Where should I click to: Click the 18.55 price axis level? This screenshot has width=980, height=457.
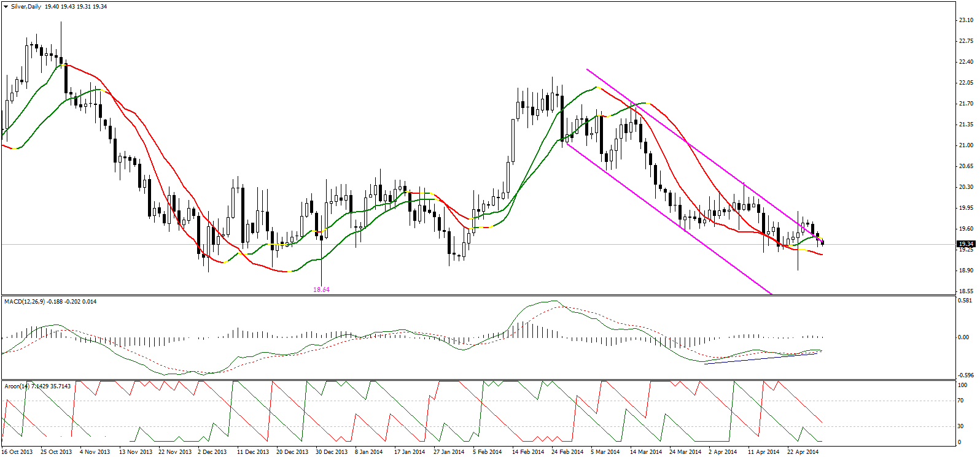click(966, 291)
